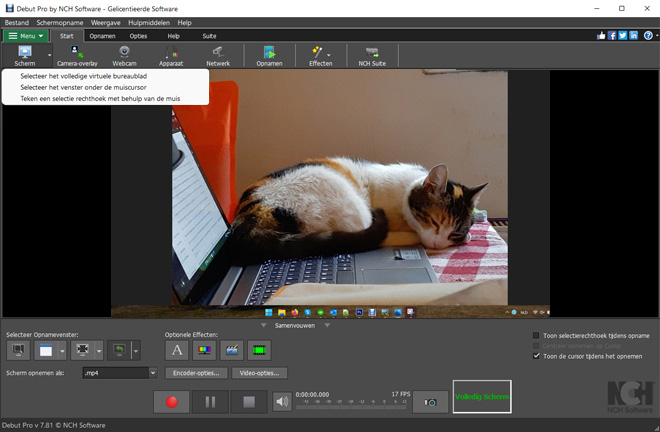Add a text caption with the A icon
660x432 pixels.
point(177,350)
